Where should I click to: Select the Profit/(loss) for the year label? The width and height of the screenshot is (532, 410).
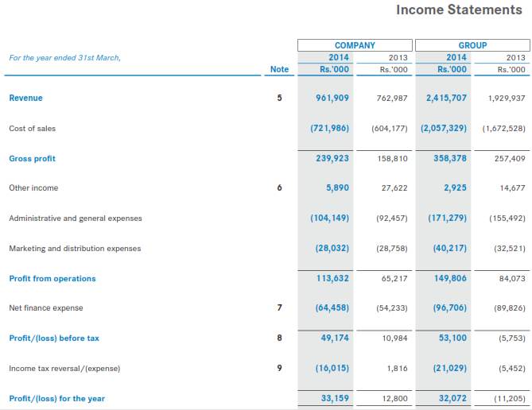pyautogui.click(x=56, y=399)
